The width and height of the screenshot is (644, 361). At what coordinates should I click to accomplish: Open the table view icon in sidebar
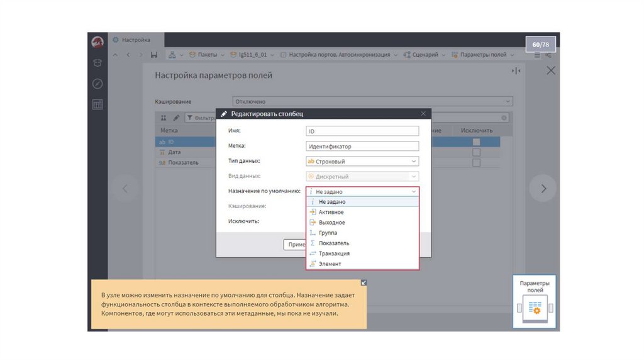coord(97,104)
